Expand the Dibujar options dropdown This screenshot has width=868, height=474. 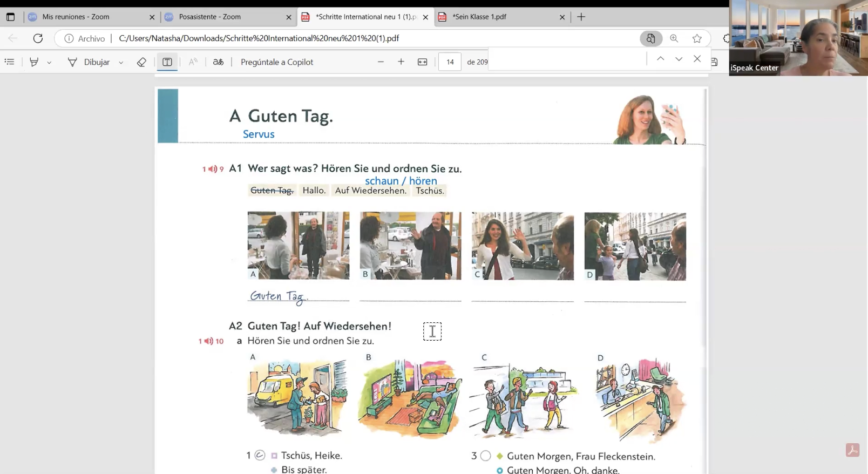point(121,63)
